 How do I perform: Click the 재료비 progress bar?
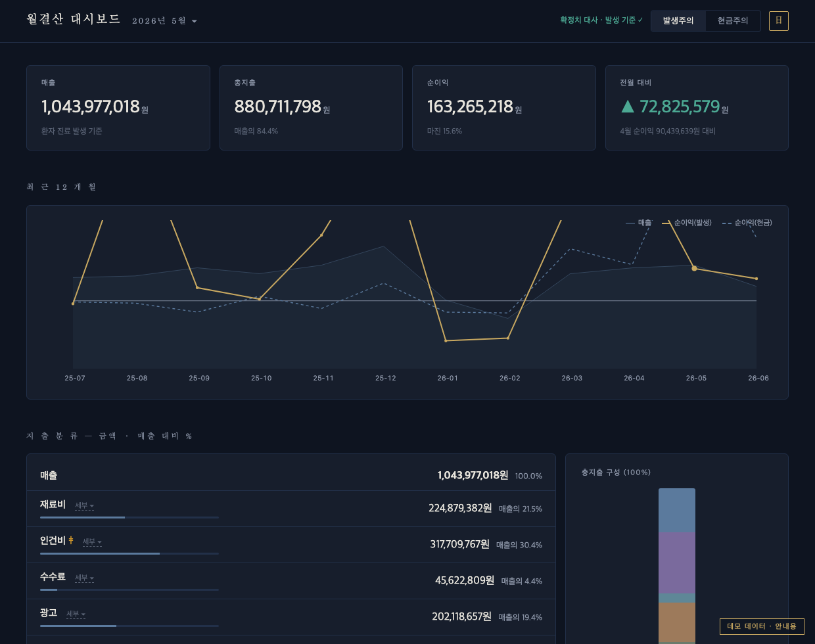[x=129, y=518]
